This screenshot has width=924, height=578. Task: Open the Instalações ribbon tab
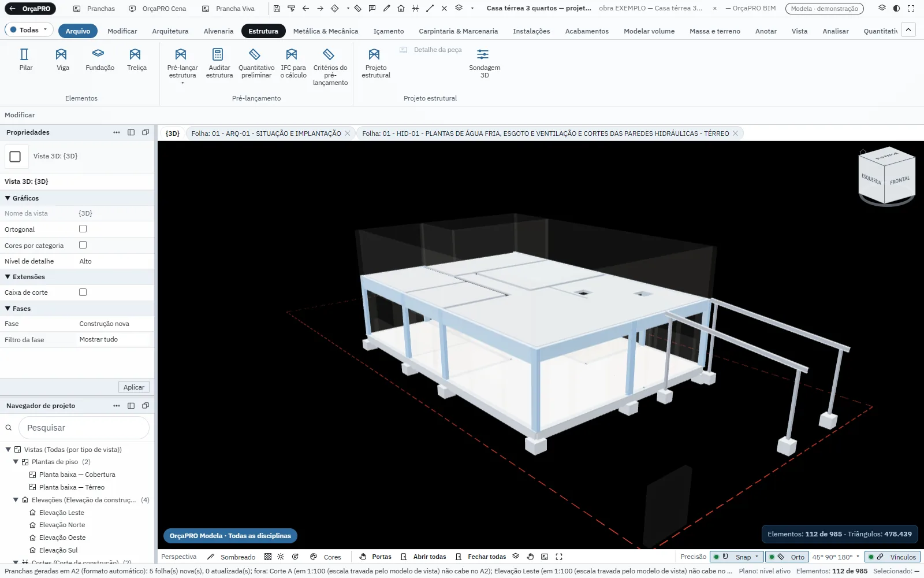pyautogui.click(x=531, y=31)
